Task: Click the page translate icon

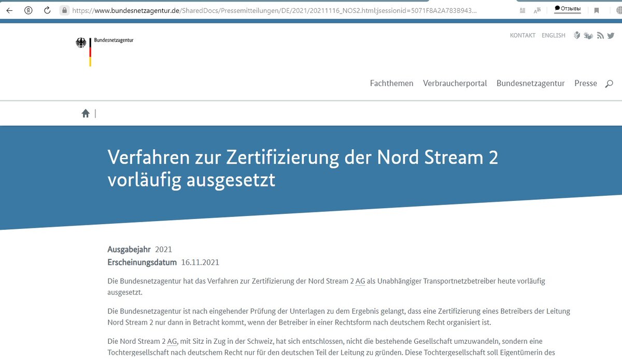Action: 538,10
